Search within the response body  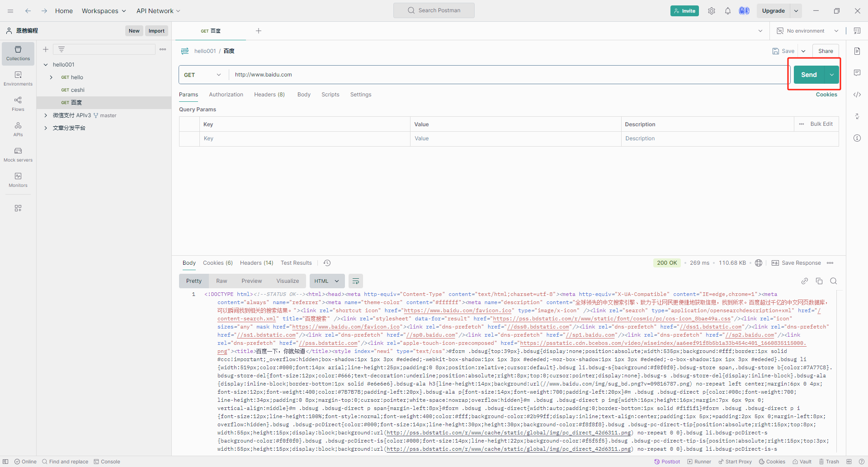tap(834, 281)
